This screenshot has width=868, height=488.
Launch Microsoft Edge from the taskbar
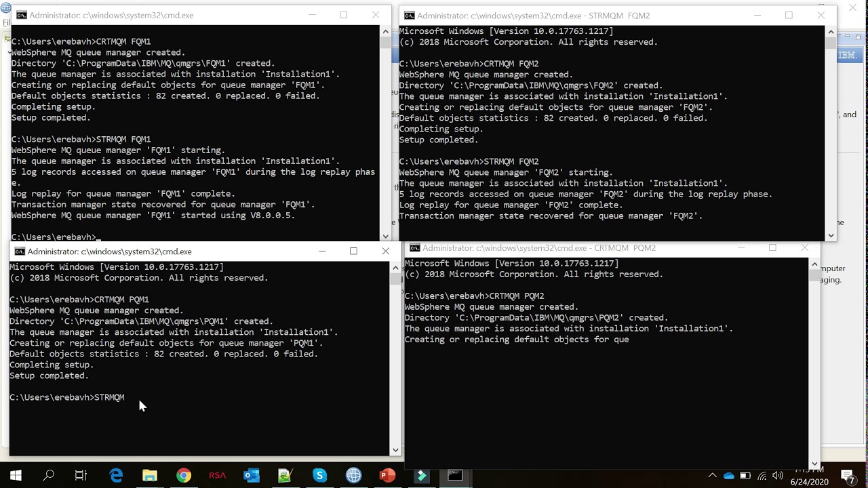116,475
